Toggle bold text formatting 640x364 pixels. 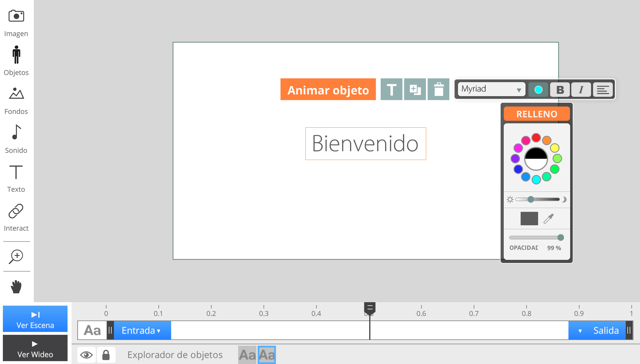point(560,90)
